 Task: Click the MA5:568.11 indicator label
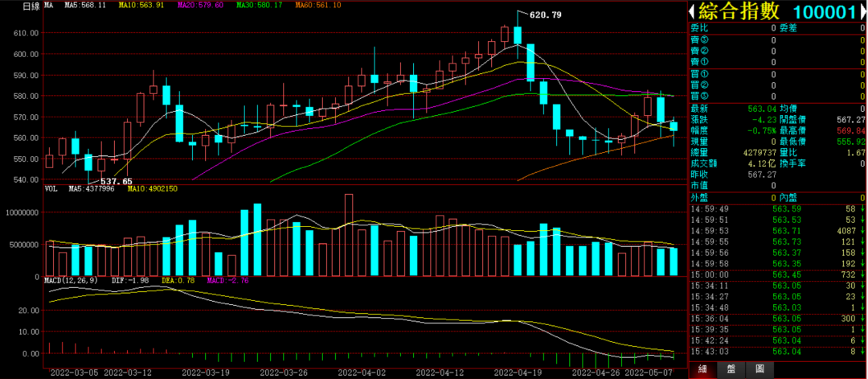pyautogui.click(x=84, y=5)
